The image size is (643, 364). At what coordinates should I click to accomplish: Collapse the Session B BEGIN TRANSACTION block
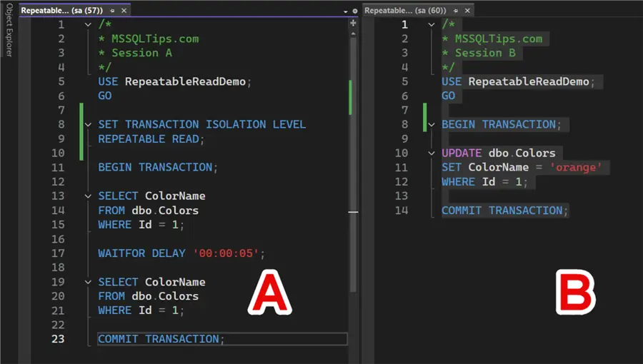click(432, 124)
